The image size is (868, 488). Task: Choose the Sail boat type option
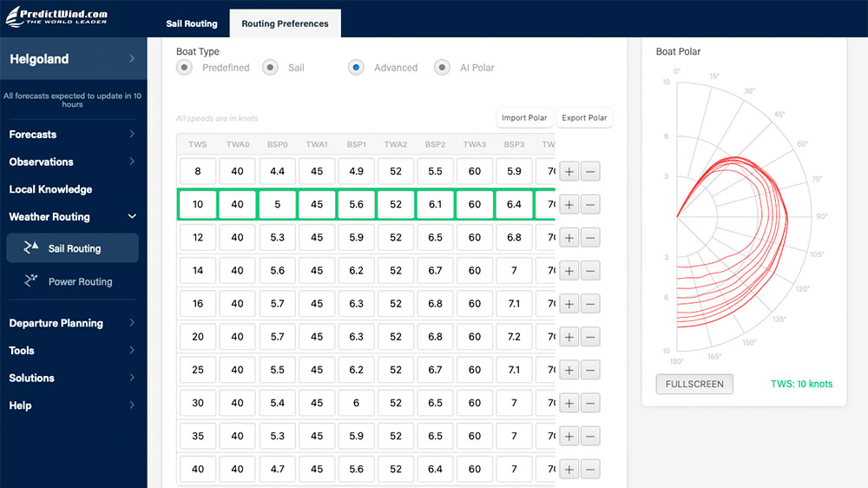point(270,68)
